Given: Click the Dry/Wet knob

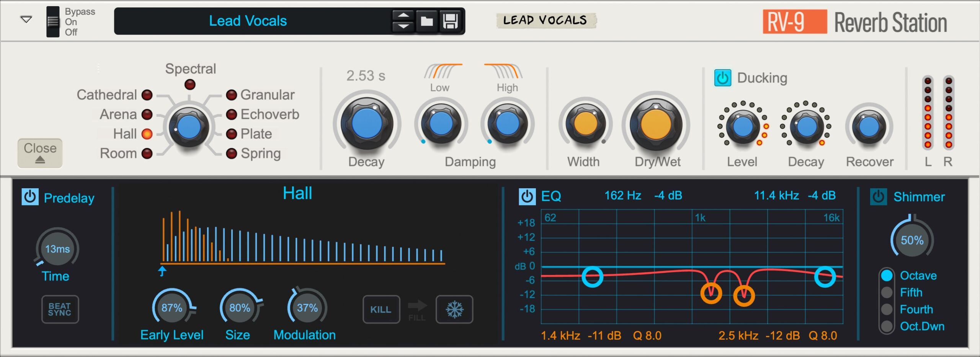Looking at the screenshot, I should 656,124.
